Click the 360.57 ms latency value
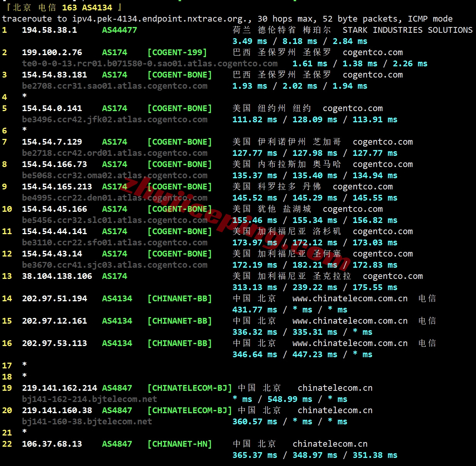The height and width of the screenshot is (466, 476). tap(255, 421)
